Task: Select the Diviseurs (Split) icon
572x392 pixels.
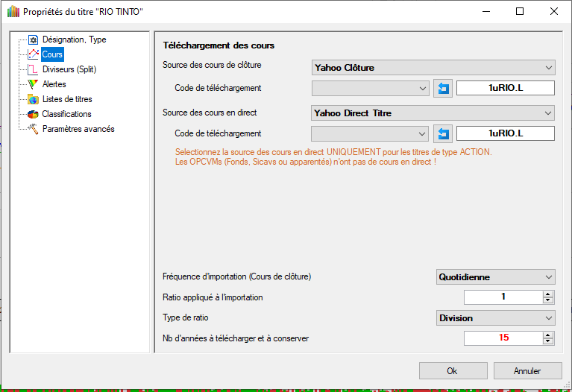Action: [x=33, y=69]
